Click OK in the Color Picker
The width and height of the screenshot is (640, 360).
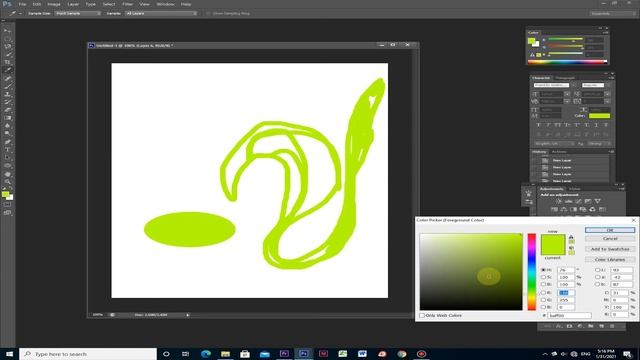tap(610, 230)
